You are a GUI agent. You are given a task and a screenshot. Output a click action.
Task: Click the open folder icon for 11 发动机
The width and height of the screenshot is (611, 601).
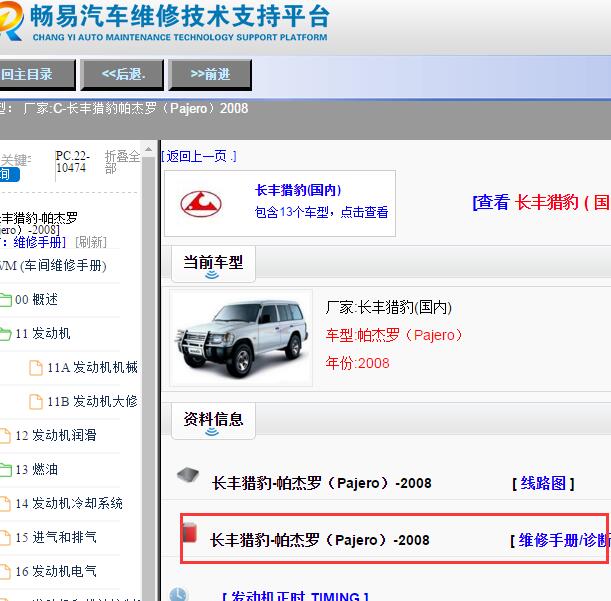pyautogui.click(x=5, y=334)
